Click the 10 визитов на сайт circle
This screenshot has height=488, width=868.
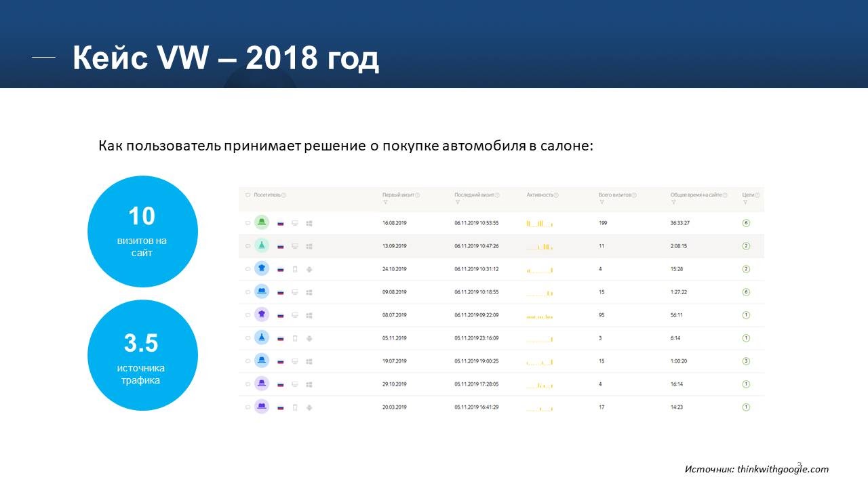click(142, 231)
